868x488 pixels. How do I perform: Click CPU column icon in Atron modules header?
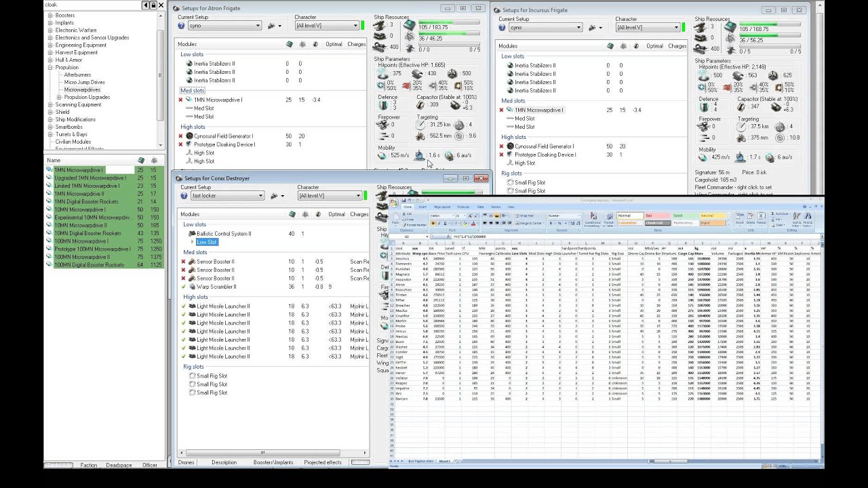click(x=290, y=44)
